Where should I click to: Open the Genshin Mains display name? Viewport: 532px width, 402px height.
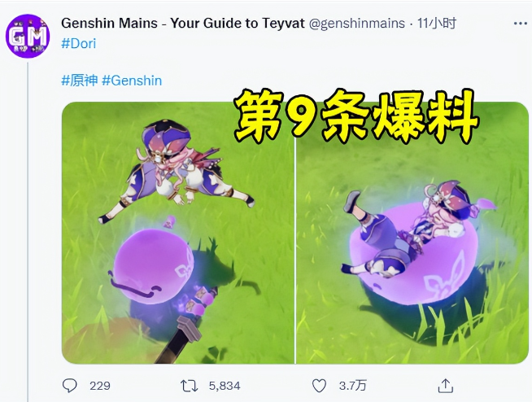pos(183,23)
